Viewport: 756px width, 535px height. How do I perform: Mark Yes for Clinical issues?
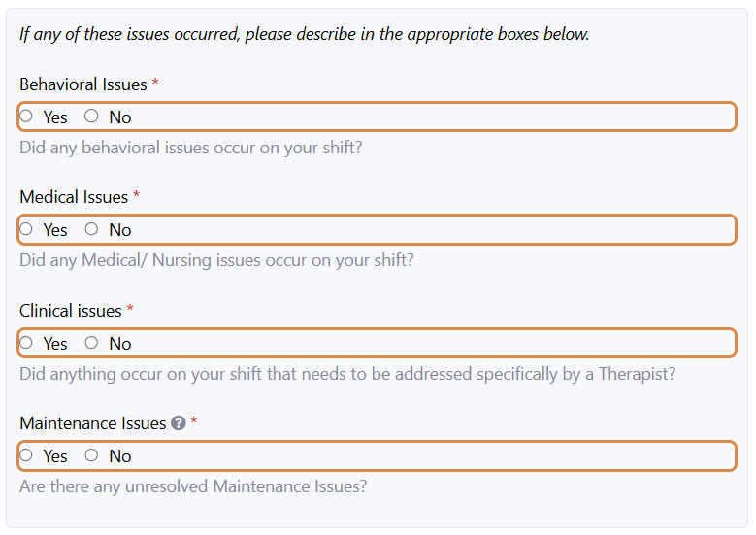[26, 343]
